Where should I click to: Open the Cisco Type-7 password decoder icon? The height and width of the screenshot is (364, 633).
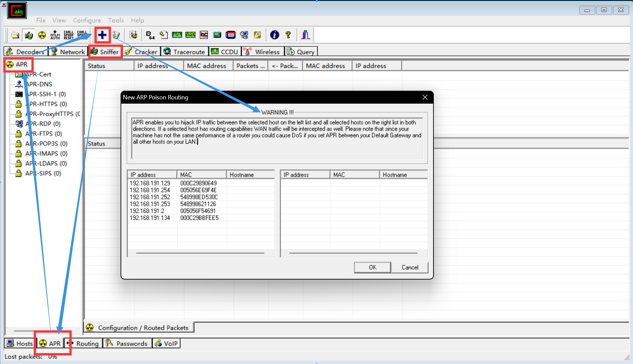click(x=177, y=35)
